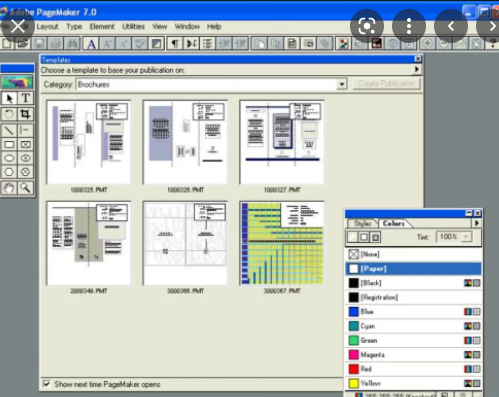The width and height of the screenshot is (499, 397).
Task: Click the Create Publication button
Action: 387,84
